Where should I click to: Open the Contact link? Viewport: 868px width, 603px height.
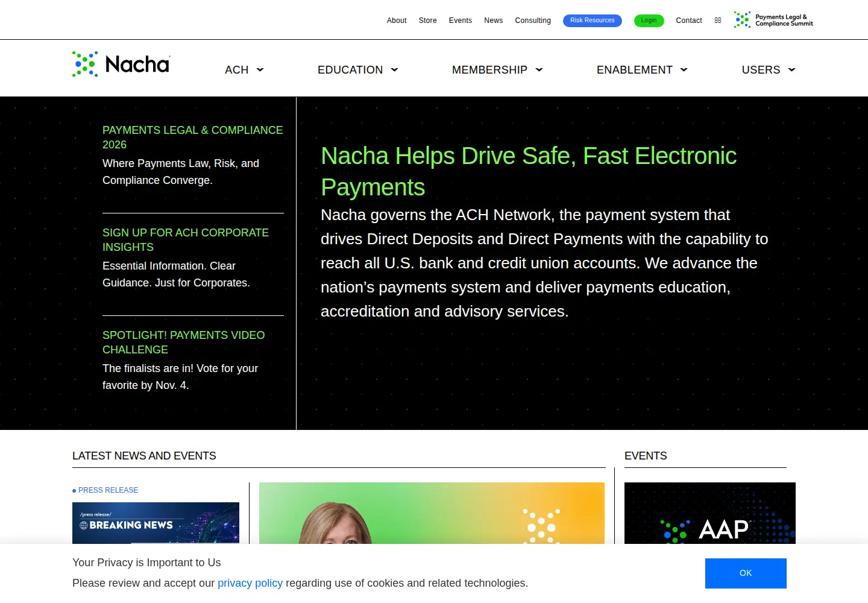pos(689,21)
